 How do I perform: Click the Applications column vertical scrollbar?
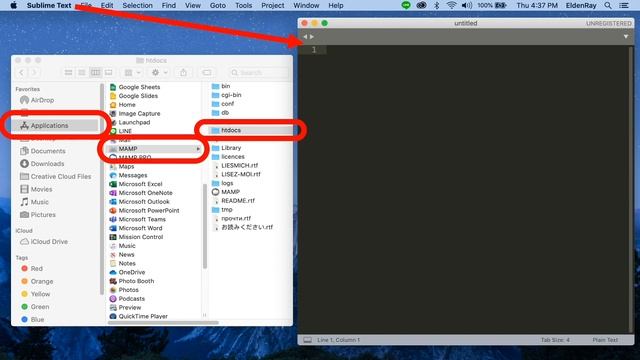pyautogui.click(x=205, y=226)
